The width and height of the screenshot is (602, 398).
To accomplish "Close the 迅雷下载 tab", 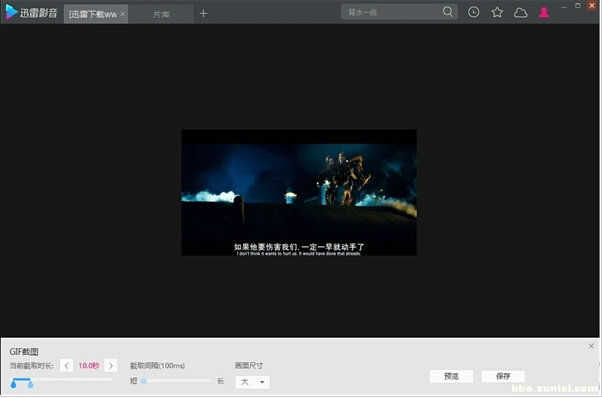I will pos(122,14).
